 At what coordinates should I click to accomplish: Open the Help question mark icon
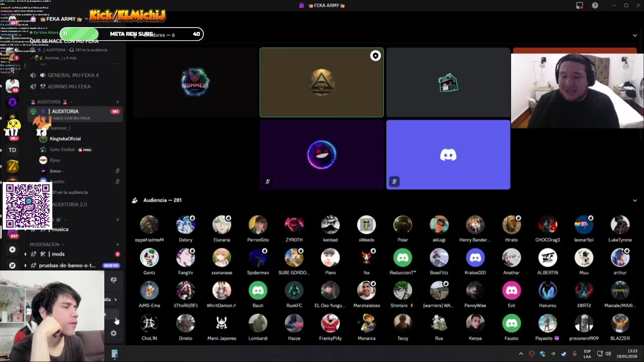click(595, 6)
